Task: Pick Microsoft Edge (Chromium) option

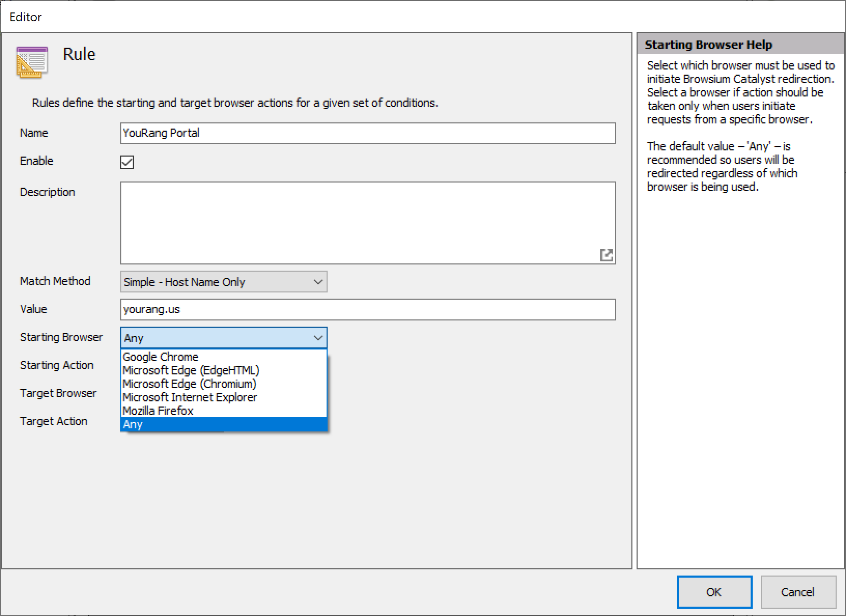Action: [x=189, y=384]
